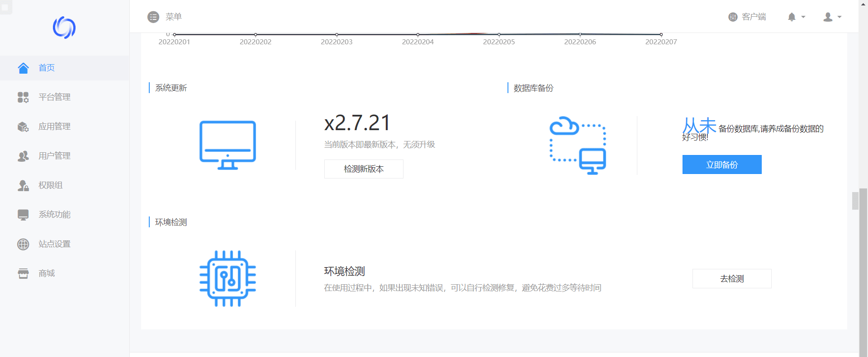868x357 pixels.
Task: Click the 检测新版本 button
Action: tap(364, 169)
